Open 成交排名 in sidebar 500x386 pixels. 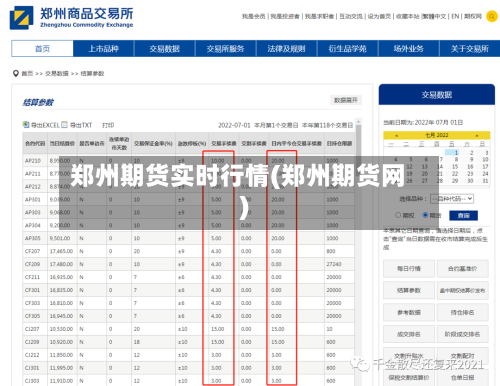409,334
